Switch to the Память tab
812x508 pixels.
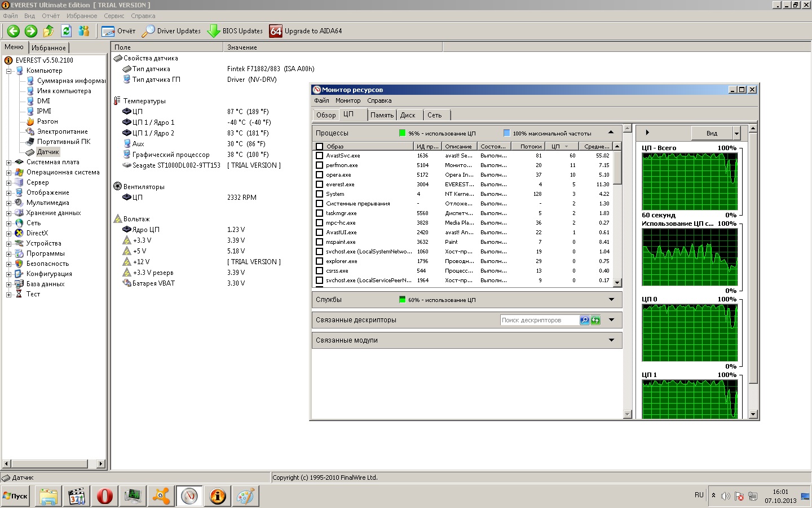(x=382, y=115)
